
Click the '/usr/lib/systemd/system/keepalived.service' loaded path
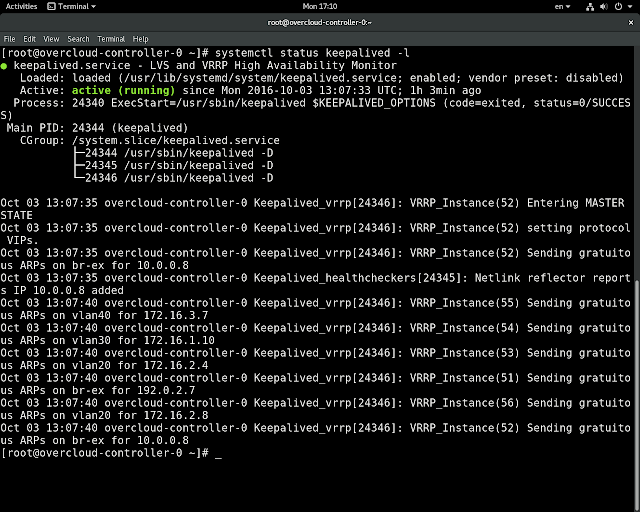point(260,78)
